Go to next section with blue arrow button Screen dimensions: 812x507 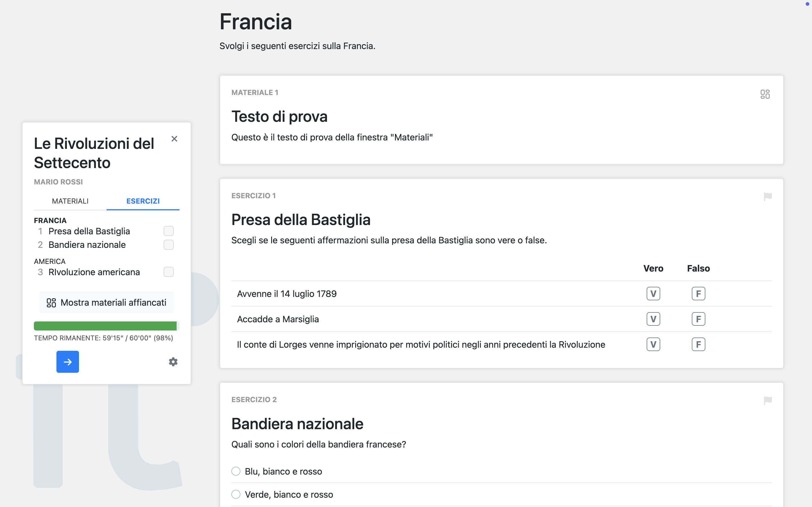[67, 362]
